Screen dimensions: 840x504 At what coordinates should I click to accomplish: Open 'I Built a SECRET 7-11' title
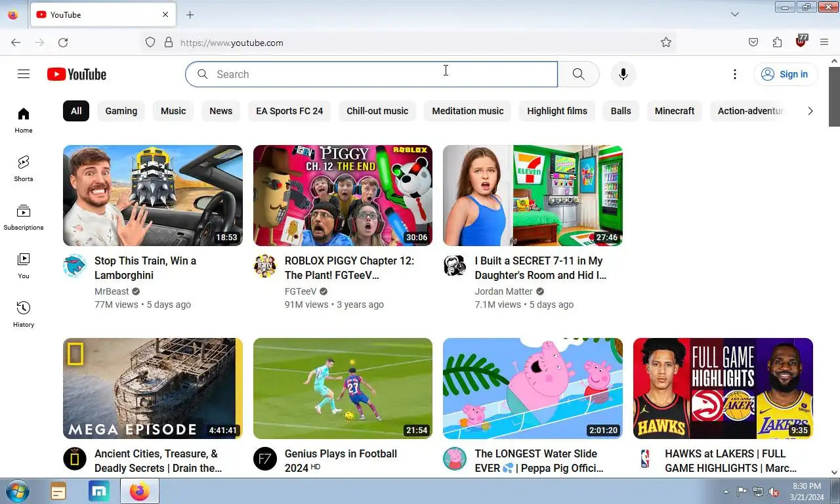point(541,268)
